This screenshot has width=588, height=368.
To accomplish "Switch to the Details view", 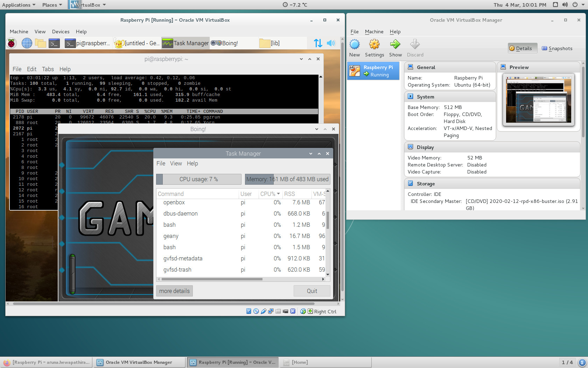I will tap(523, 48).
